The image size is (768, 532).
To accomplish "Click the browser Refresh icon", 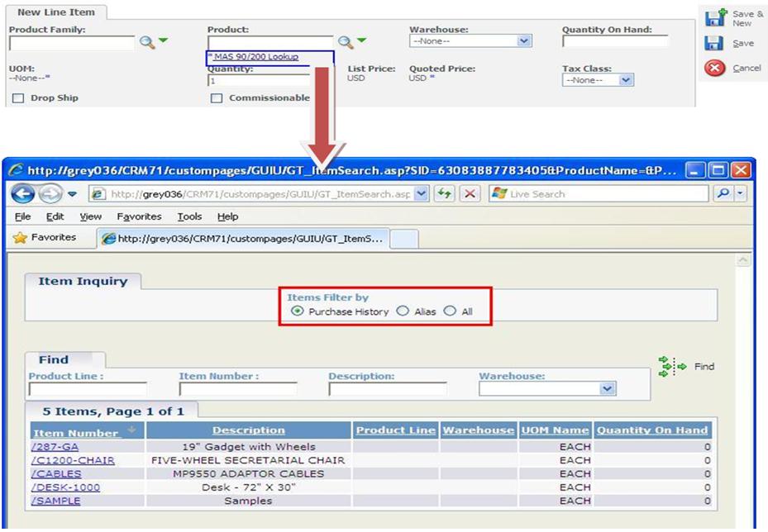I will tap(444, 194).
